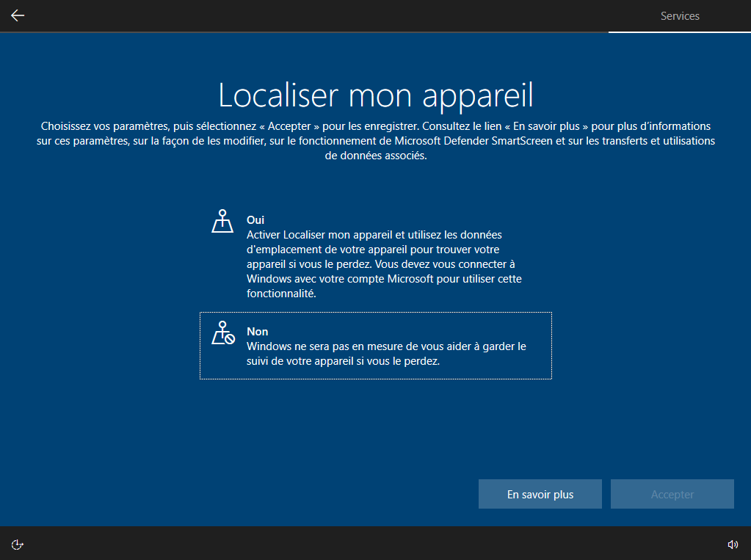Screen dimensions: 751x560
Task: Go back using the top-left arrow
Action: (18, 16)
